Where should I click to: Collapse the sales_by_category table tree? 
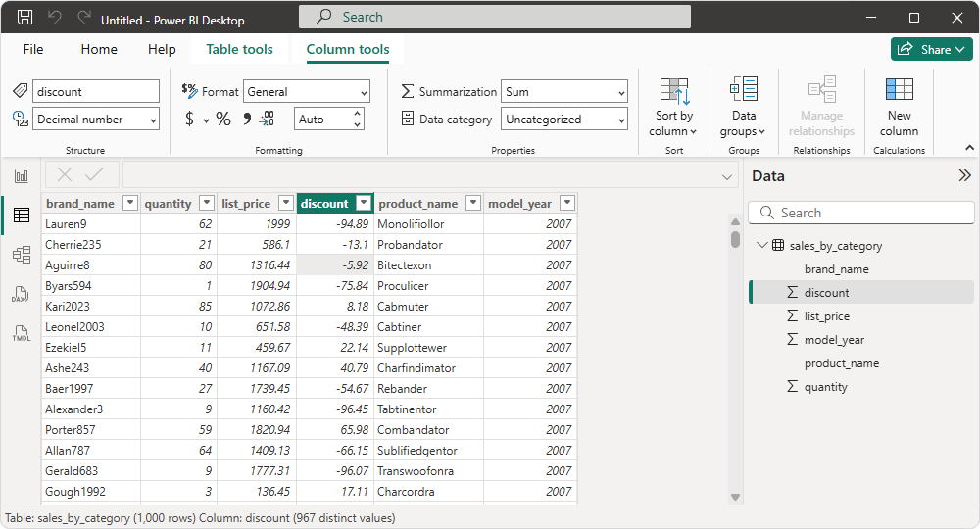coord(761,246)
